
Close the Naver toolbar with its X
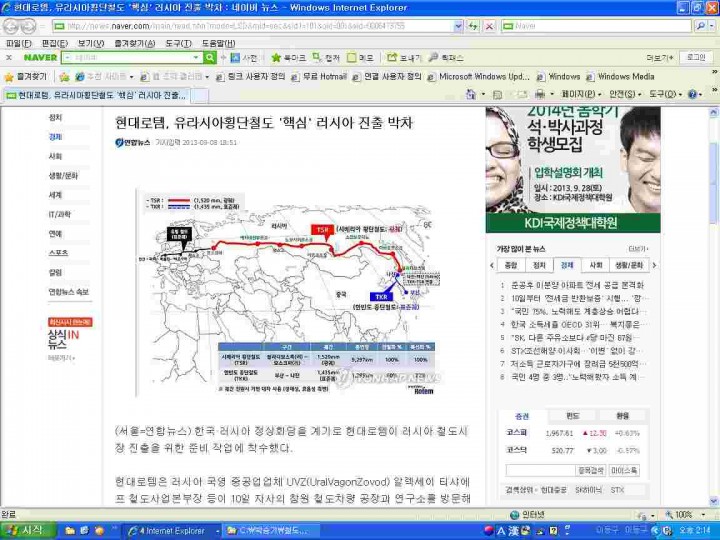point(9,58)
